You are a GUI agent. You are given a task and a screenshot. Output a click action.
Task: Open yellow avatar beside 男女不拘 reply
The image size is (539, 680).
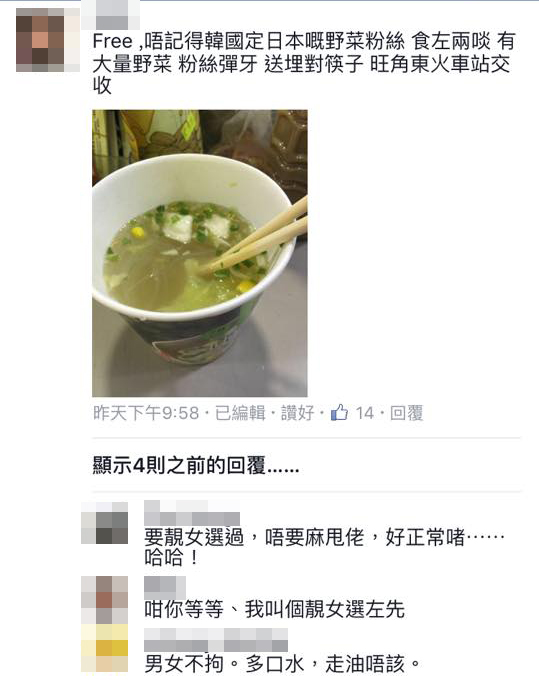[105, 648]
